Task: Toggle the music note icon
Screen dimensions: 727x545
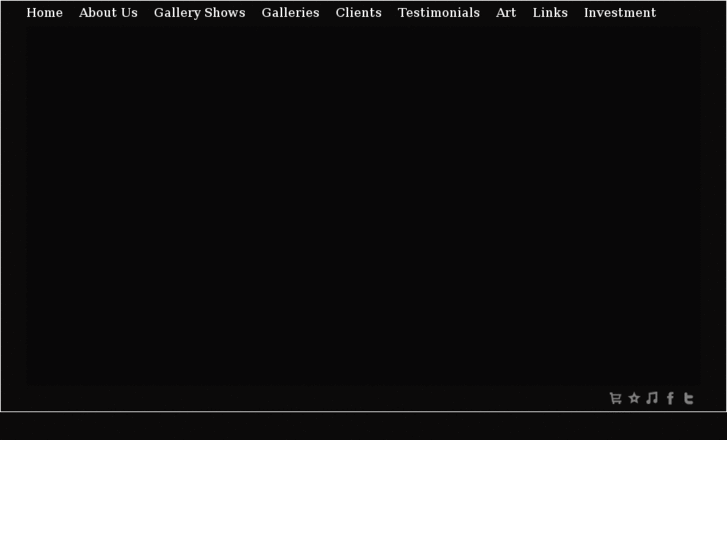Action: tap(652, 398)
